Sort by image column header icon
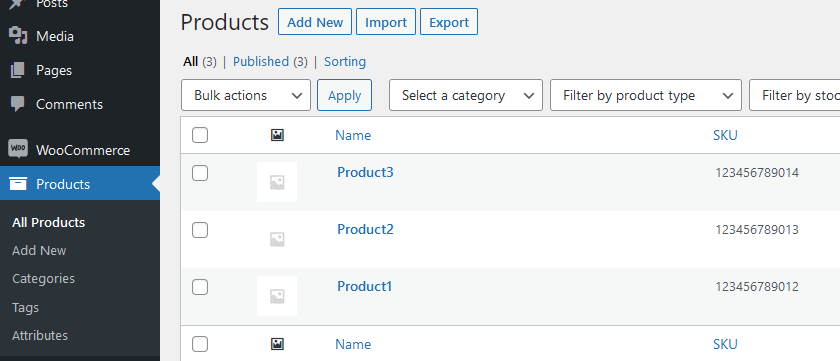This screenshot has height=361, width=840. pos(277,136)
